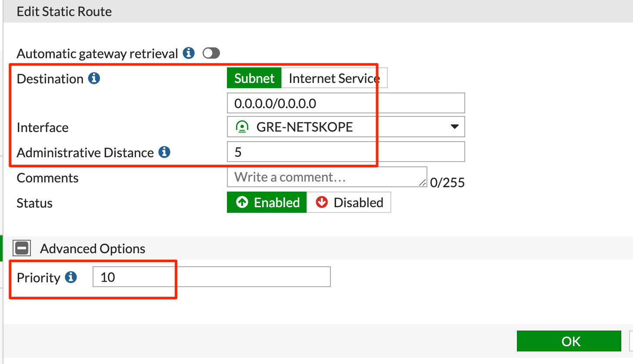The image size is (633, 364).
Task: Switch to the Internet Service tab
Action: point(333,78)
